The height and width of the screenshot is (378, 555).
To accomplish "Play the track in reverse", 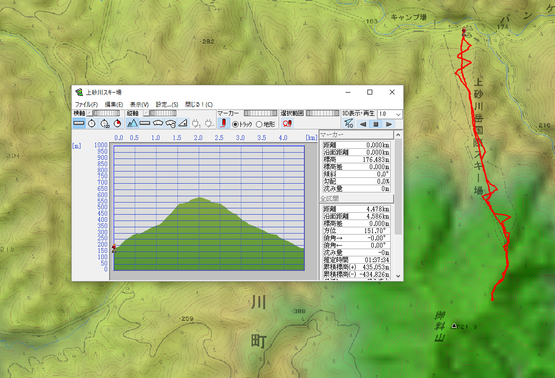I will [363, 124].
